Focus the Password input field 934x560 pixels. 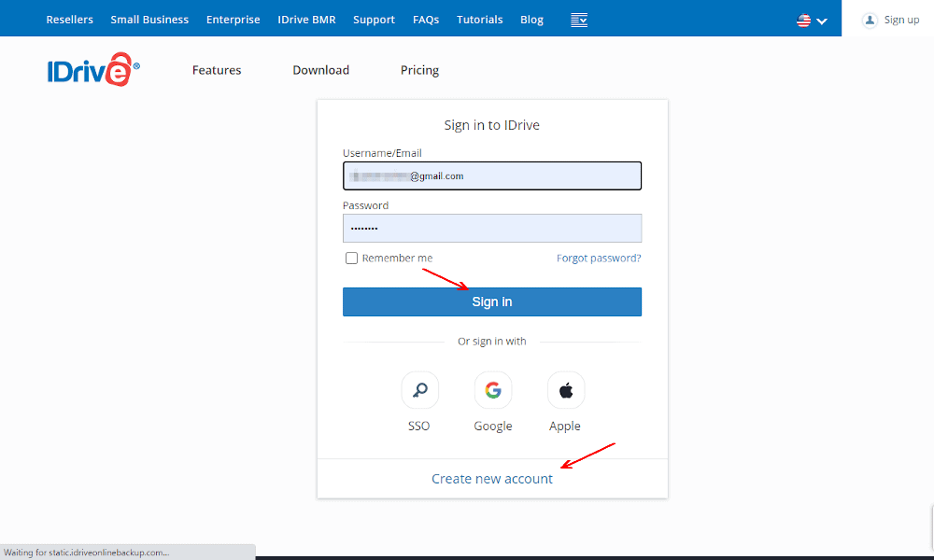(x=492, y=228)
